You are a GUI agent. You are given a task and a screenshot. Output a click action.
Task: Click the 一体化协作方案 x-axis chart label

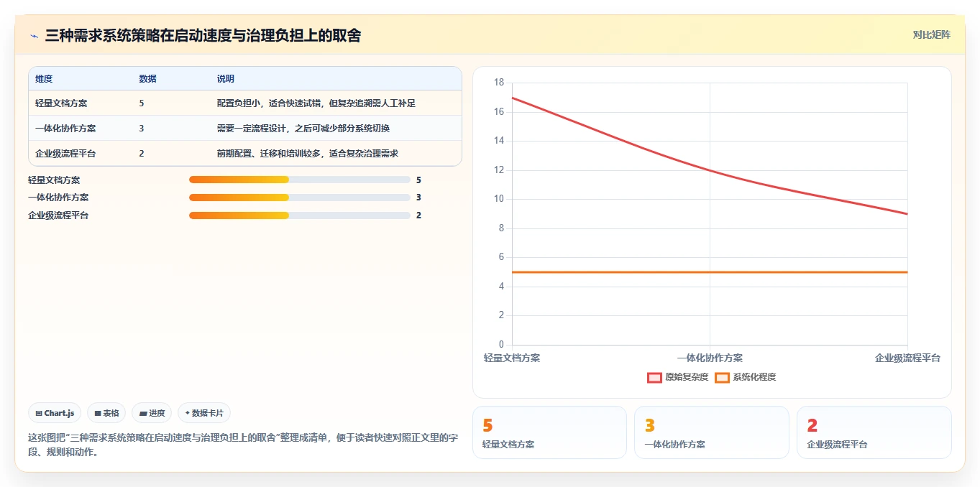[x=710, y=358]
